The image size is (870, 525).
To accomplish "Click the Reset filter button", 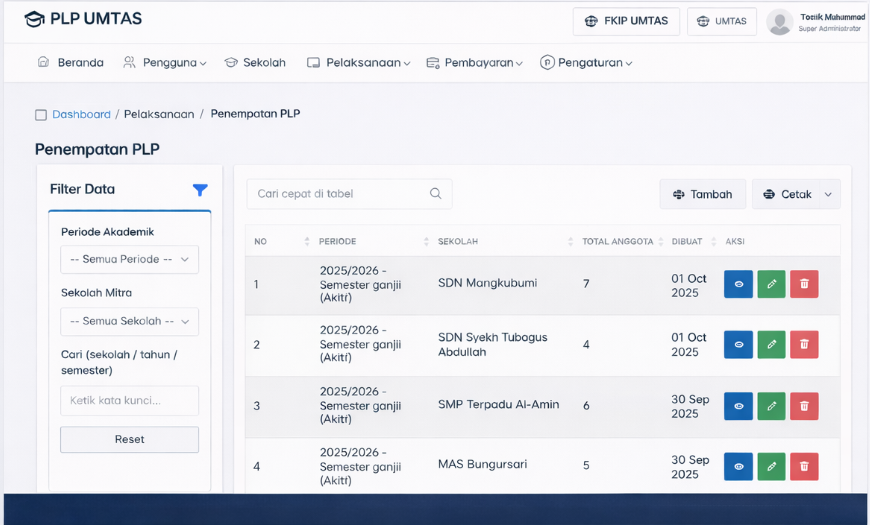I will [x=129, y=440].
